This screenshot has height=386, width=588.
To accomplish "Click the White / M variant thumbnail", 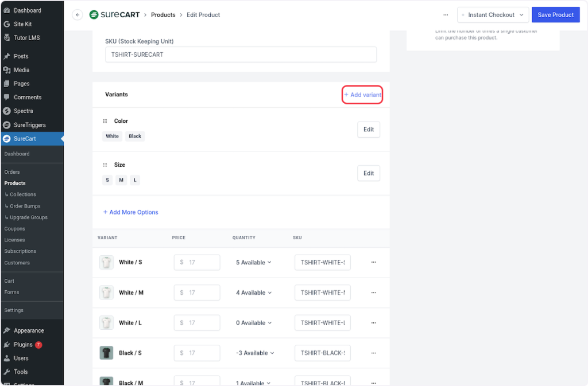I will [x=106, y=293].
